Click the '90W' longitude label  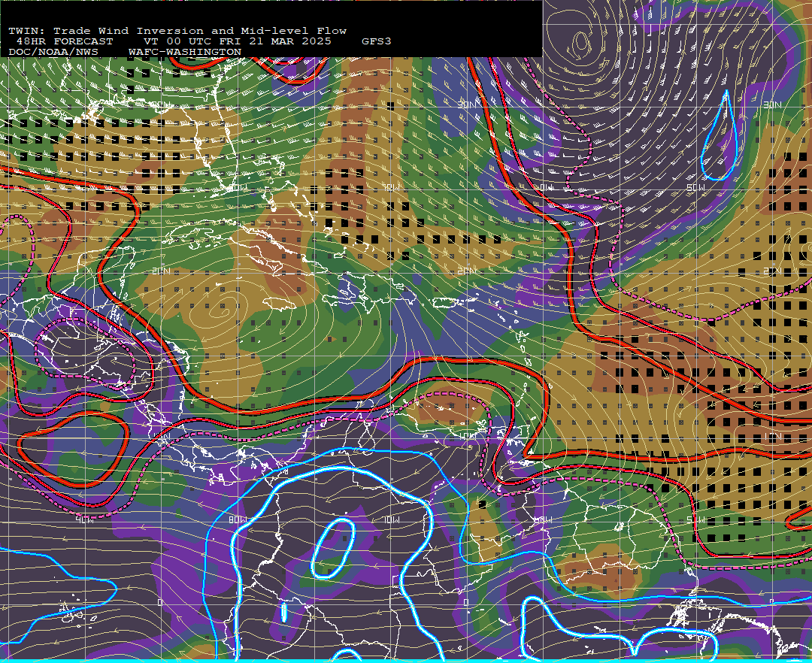click(x=84, y=519)
